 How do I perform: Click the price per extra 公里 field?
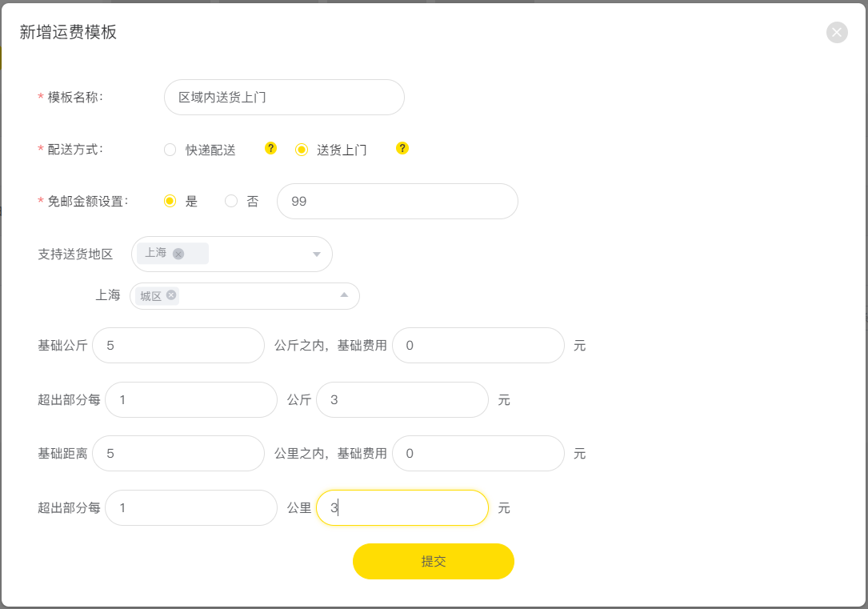pos(402,507)
